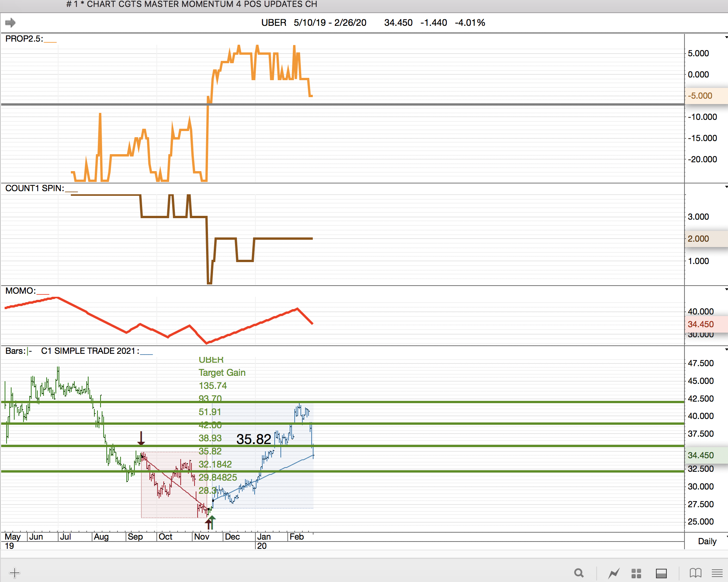Click the gray arrow icon beside the chart header
Screen dimensions: 728x582
[x=10, y=23]
